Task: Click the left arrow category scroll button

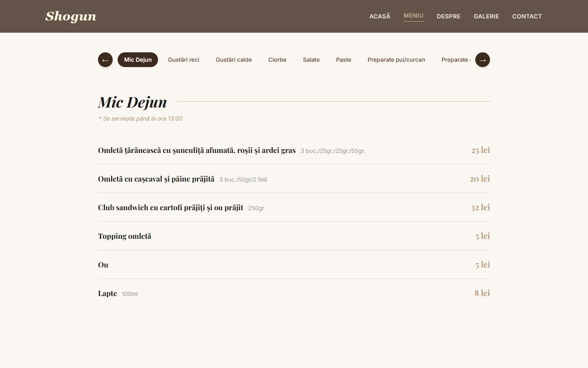Action: (105, 60)
